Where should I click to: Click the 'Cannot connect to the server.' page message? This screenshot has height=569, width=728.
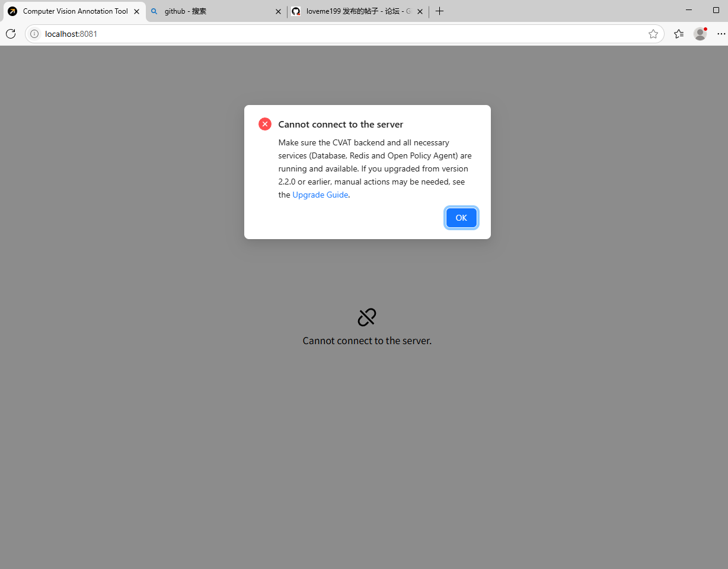(x=367, y=341)
